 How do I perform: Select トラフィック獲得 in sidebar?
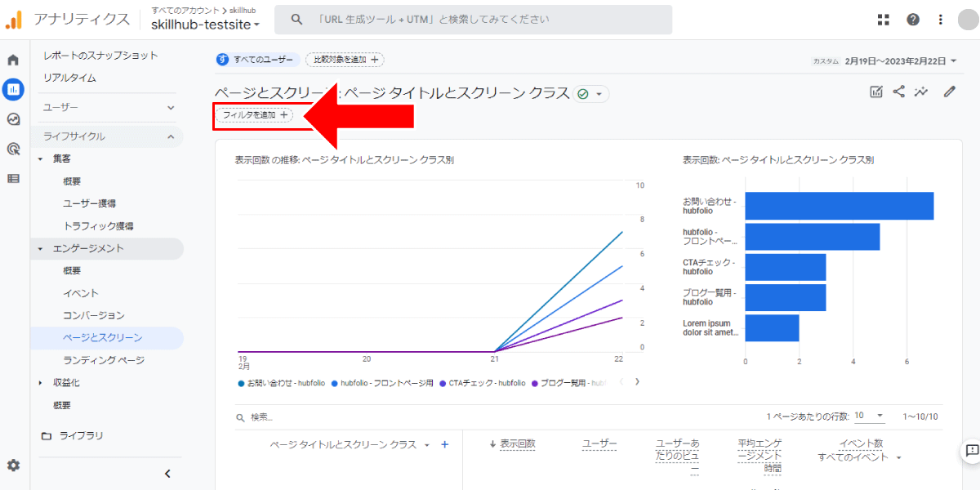point(98,225)
